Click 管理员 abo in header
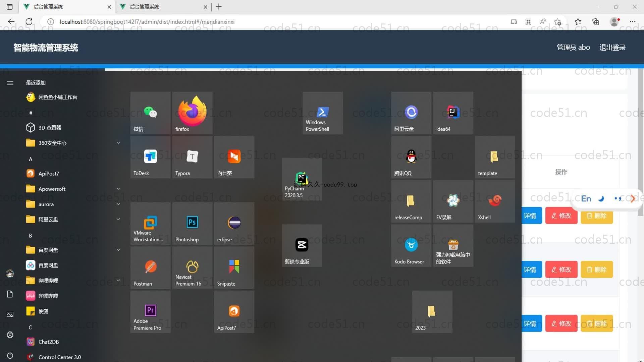 tap(573, 47)
